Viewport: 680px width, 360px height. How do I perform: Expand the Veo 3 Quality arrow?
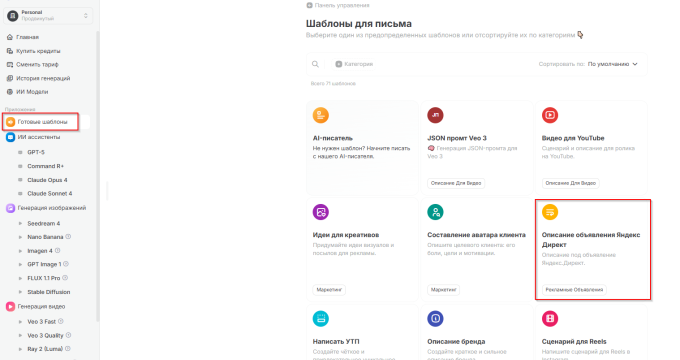(x=20, y=335)
